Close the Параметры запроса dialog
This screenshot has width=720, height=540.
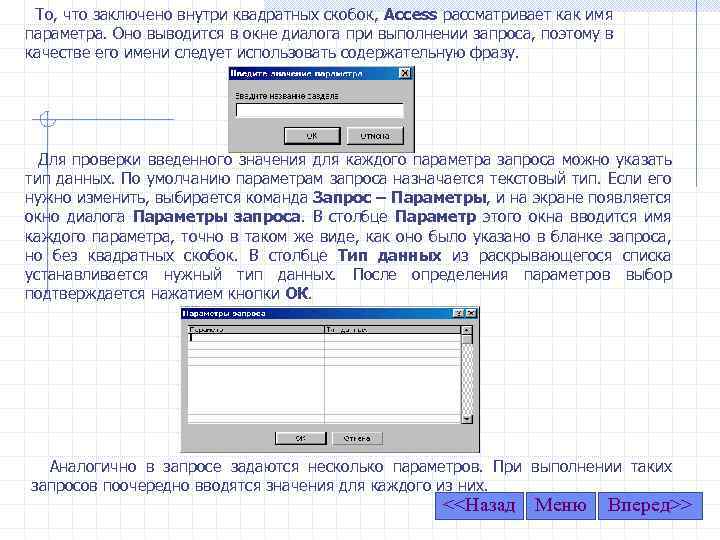[471, 313]
